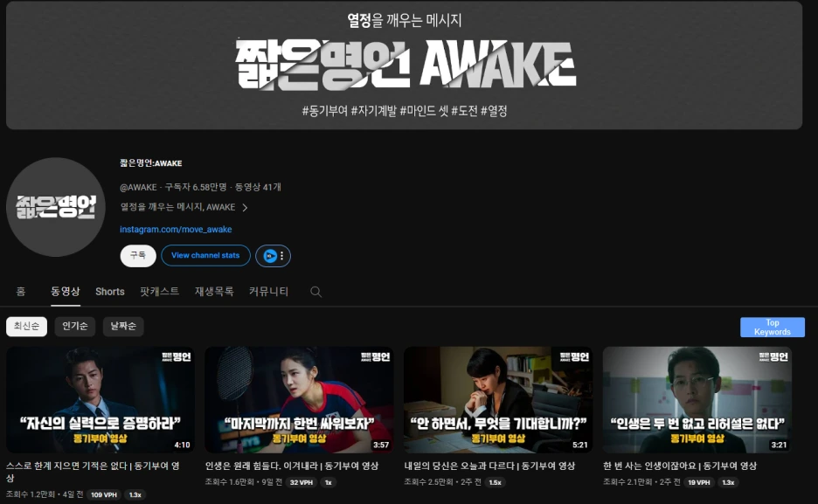Click the channel name 짧은명언:AWAKE
Screen dimensions: 818x504
pos(151,163)
